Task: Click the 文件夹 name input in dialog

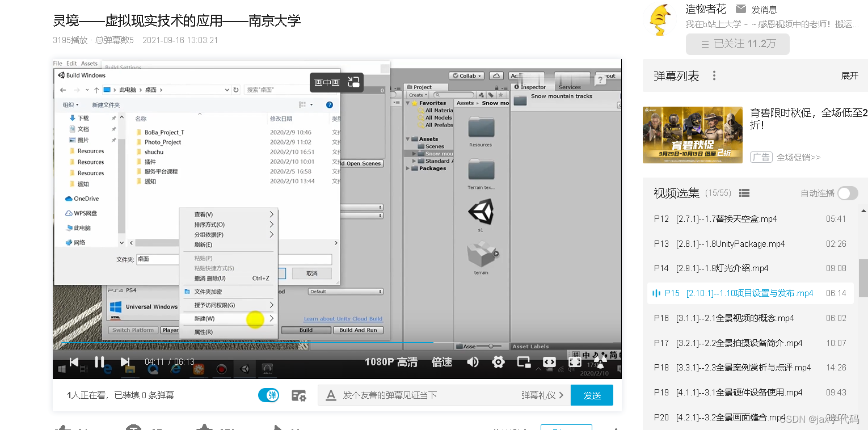Action: tap(234, 259)
